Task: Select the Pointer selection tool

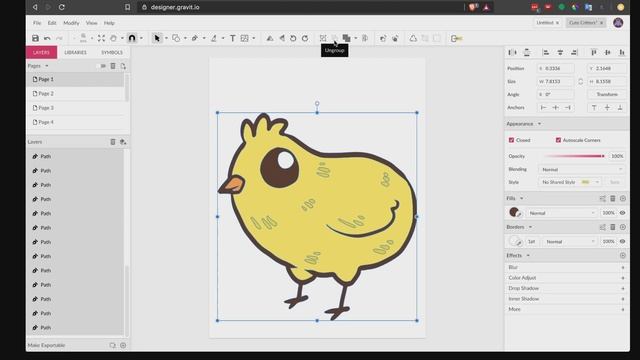Action: 157,38
